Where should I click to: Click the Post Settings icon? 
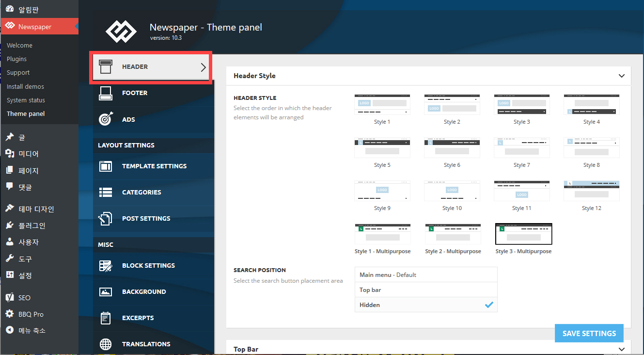[106, 219]
